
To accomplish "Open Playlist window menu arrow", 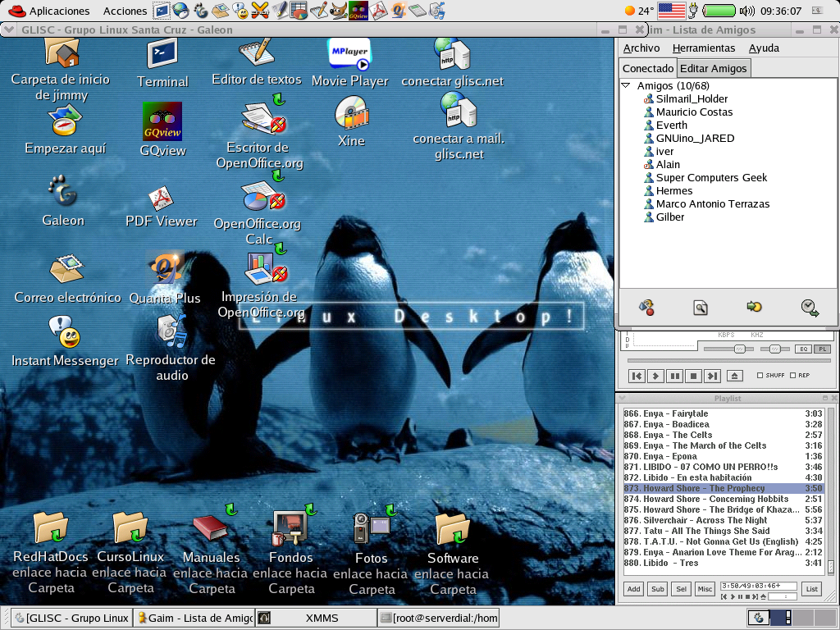I will 622,398.
